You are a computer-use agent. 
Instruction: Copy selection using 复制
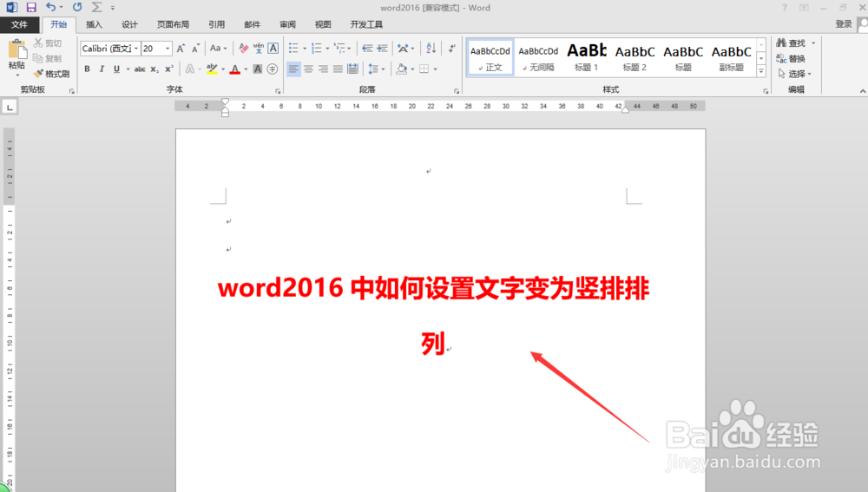tap(48, 58)
